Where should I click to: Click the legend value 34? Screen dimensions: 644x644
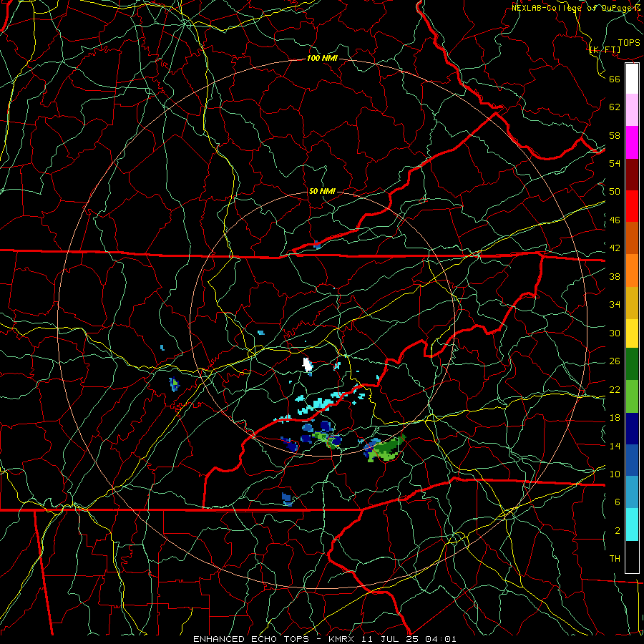pyautogui.click(x=615, y=304)
